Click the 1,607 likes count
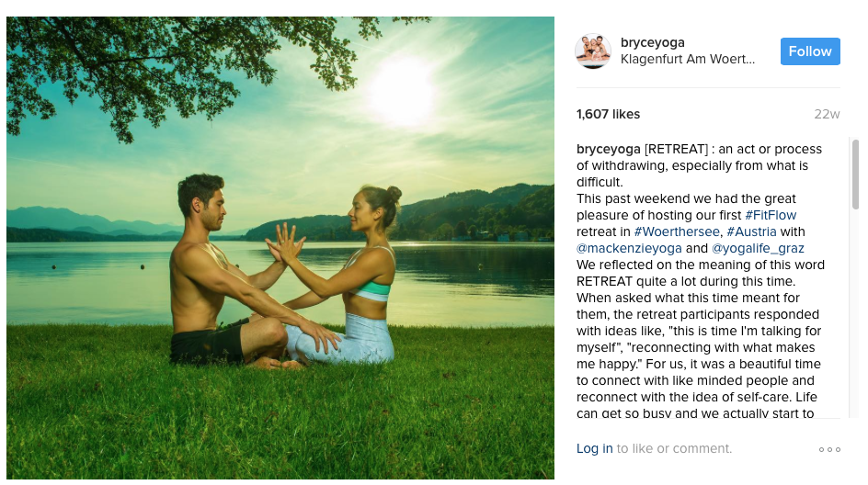 pos(608,114)
